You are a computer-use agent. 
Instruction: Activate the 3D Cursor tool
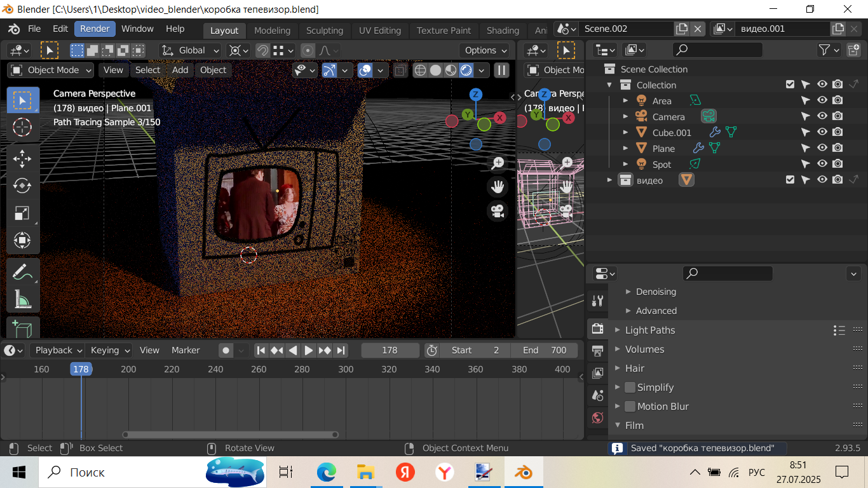tap(22, 127)
